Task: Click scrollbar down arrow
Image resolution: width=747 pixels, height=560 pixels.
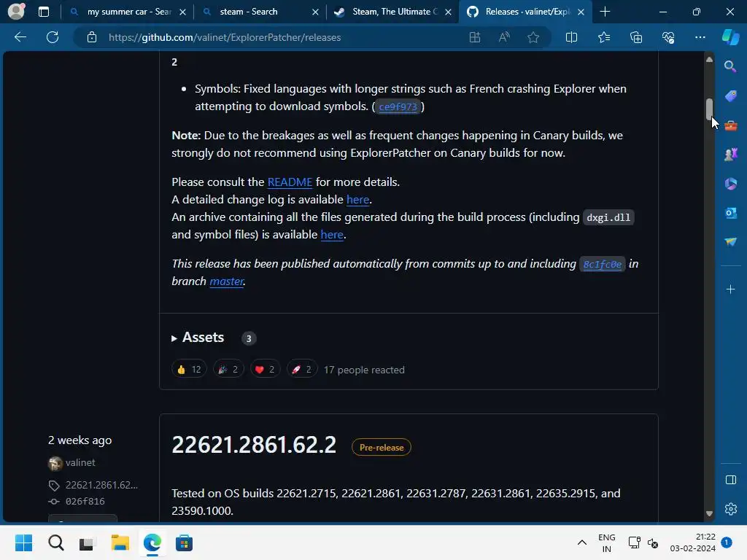Action: 709,513
